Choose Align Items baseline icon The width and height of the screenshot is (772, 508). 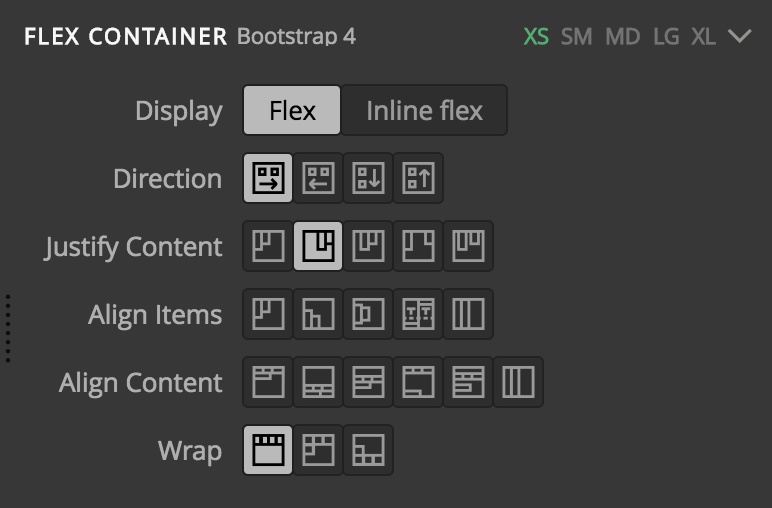[x=418, y=314]
